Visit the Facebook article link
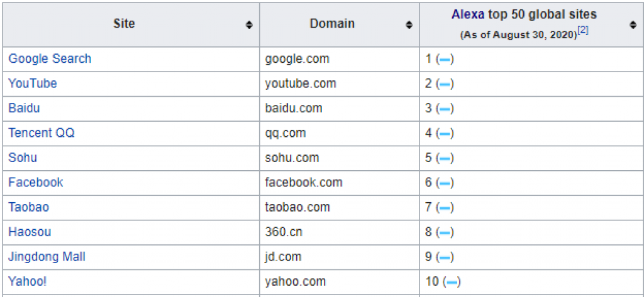644x297 pixels. pyautogui.click(x=36, y=183)
